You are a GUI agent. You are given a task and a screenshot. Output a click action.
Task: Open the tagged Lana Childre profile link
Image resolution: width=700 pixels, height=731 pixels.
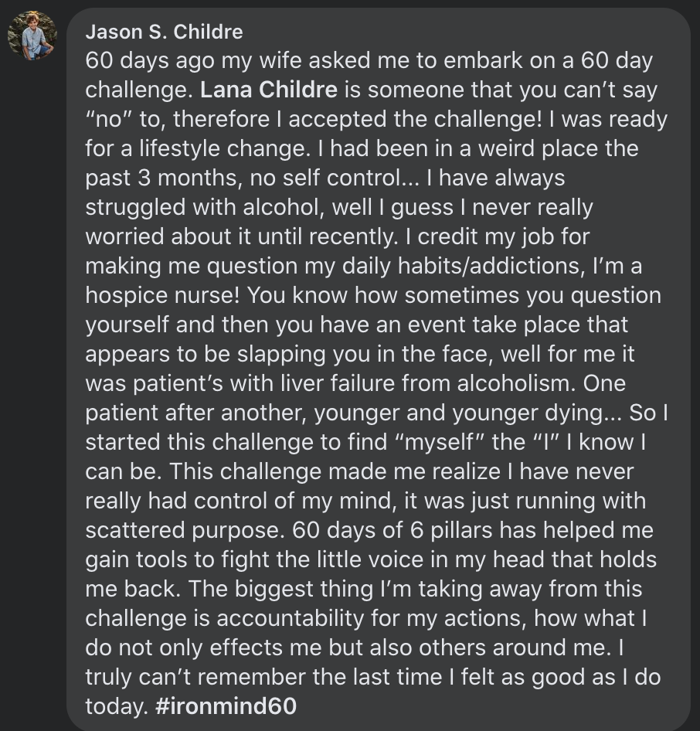point(269,90)
